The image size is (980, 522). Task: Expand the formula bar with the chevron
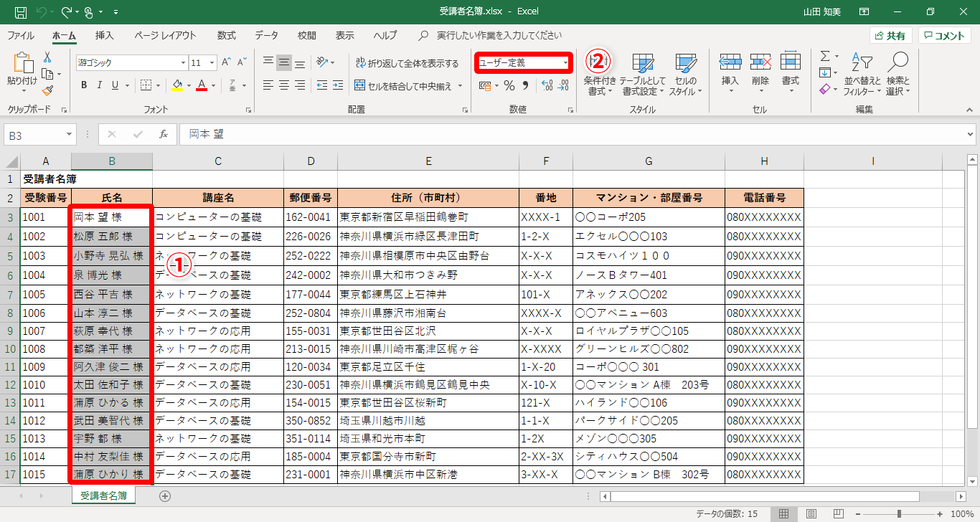pyautogui.click(x=970, y=133)
